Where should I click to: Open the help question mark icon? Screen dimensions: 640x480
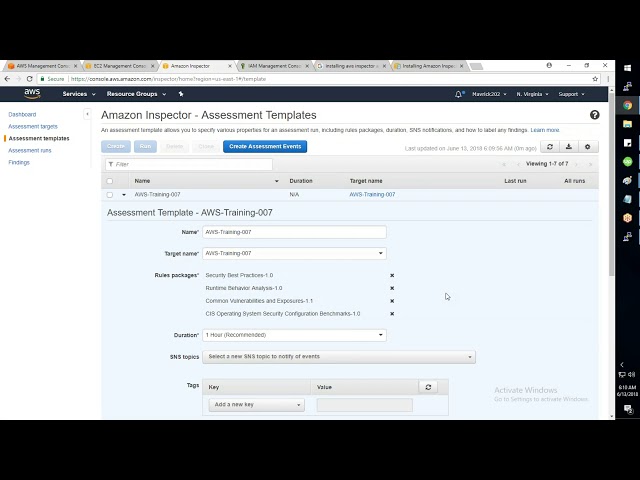pos(594,115)
